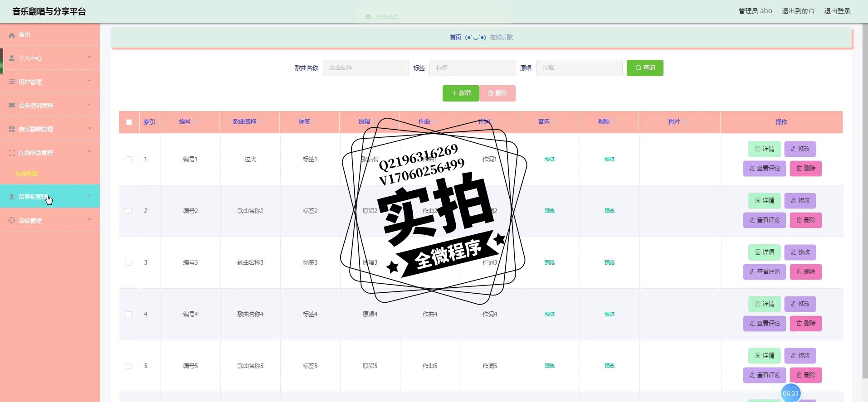Image resolution: width=868 pixels, height=402 pixels.
Task: Click the grid icon beside 音乐翻唱管理
Action: click(x=12, y=129)
